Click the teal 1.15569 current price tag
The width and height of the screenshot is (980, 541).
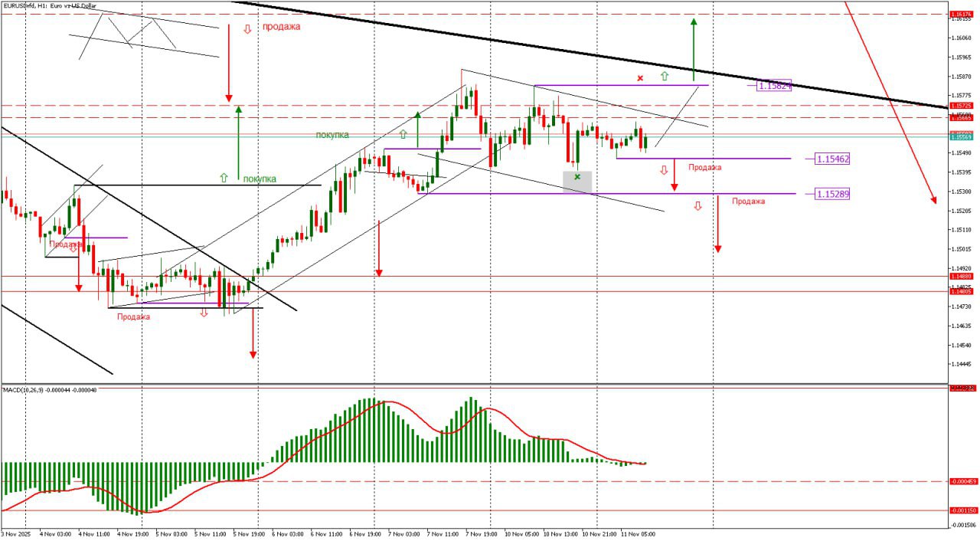(961, 136)
